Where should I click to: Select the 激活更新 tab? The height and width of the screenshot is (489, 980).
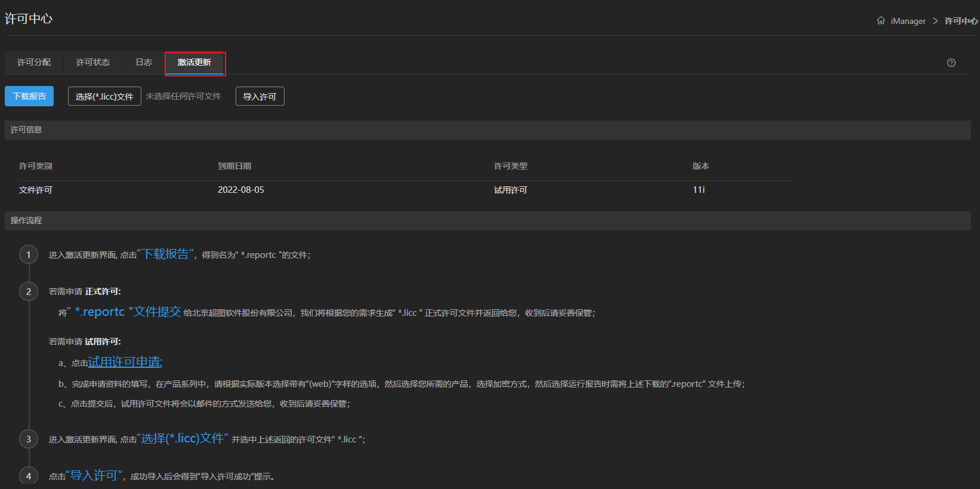pos(194,63)
